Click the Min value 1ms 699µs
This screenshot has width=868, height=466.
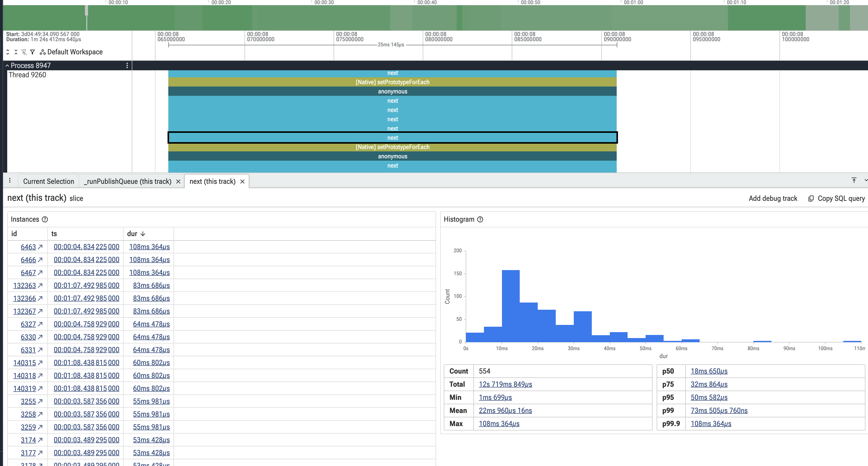[x=495, y=397]
